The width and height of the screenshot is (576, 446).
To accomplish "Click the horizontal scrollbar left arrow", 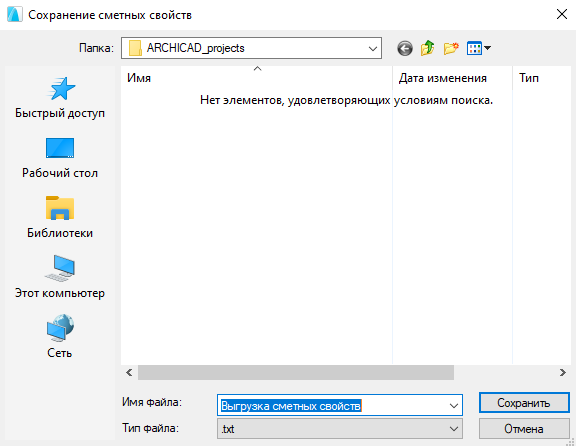I will click(129, 373).
